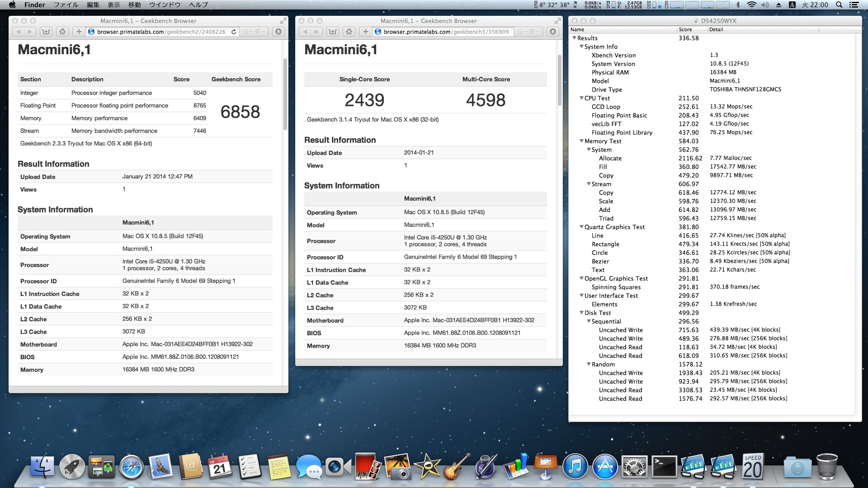
Task: Reload the geekbench2 results page
Action: pyautogui.click(x=234, y=32)
